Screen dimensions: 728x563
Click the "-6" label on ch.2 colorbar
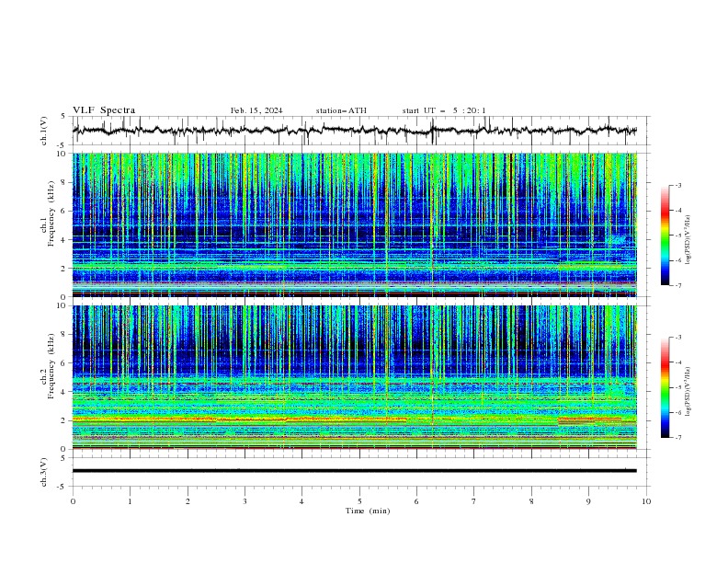[678, 412]
